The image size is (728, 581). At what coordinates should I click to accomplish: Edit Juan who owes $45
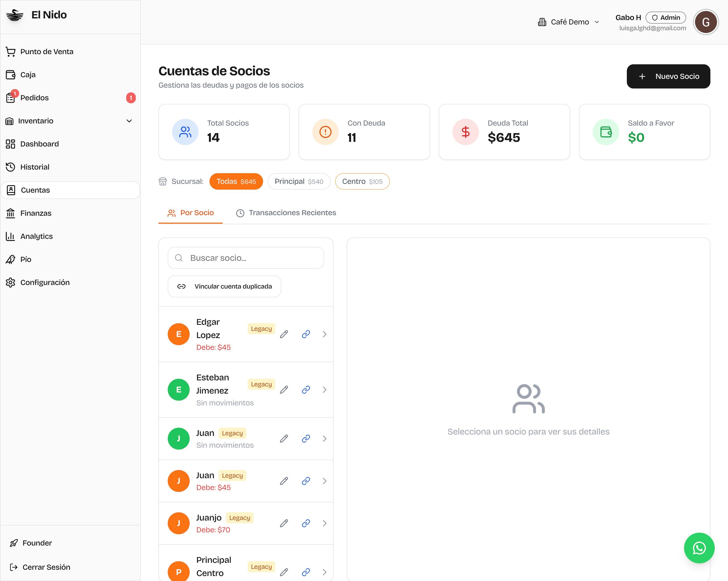point(284,481)
